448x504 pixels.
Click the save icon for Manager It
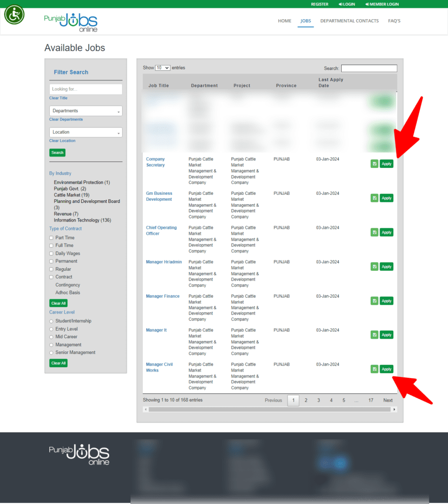point(374,335)
